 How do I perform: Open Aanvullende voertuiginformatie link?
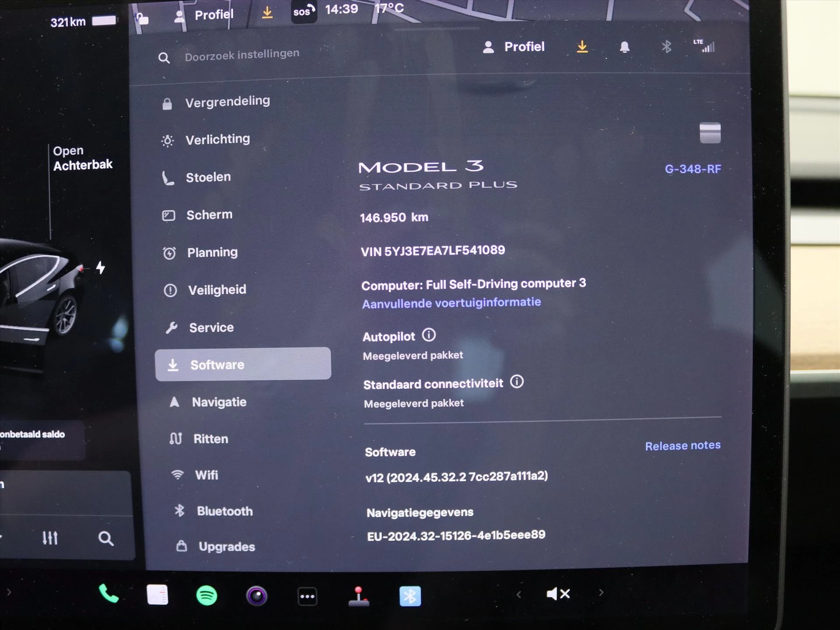[451, 303]
